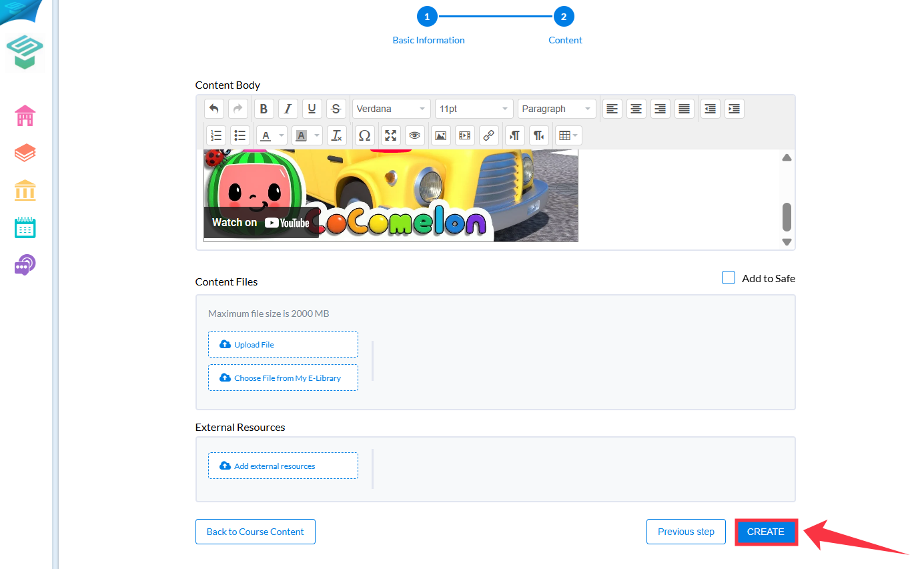
Task: Preview the content with the eye icon
Action: coord(415,135)
